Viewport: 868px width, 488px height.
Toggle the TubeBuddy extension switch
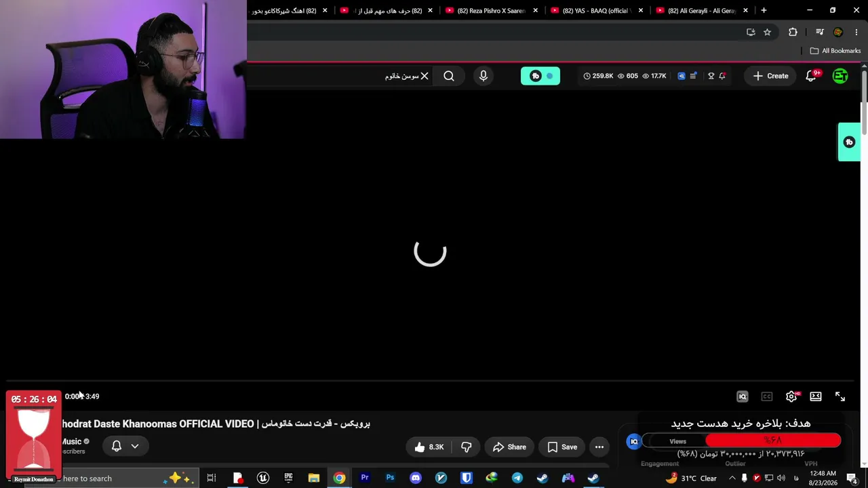[x=540, y=76]
